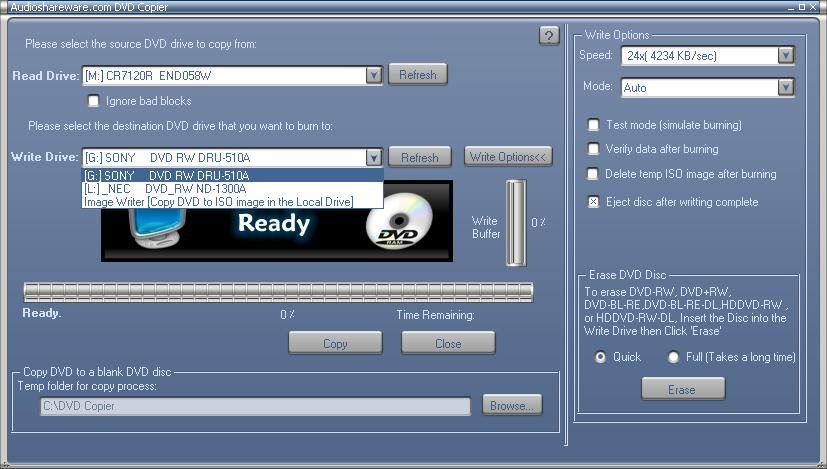Click the Write Buffer level bar
The width and height of the screenshot is (827, 469).
coord(516,223)
